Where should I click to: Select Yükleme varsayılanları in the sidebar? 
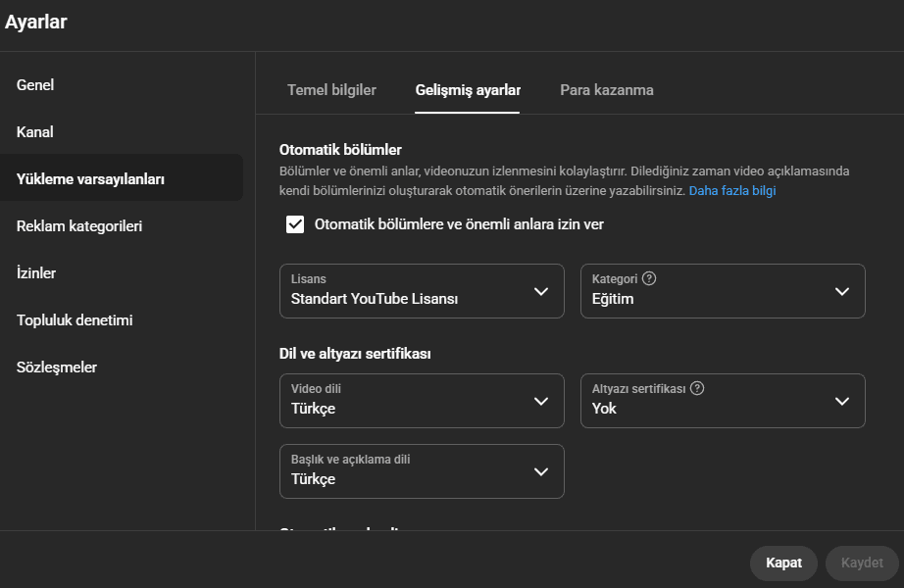(x=90, y=179)
